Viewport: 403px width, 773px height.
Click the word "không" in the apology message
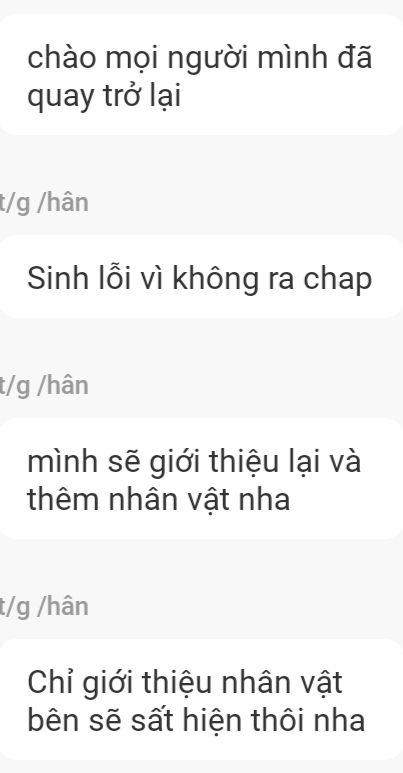click(x=215, y=281)
